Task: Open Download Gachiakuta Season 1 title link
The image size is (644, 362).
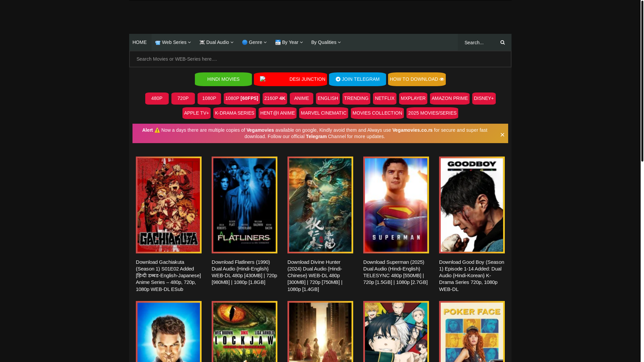Action: [x=168, y=276]
